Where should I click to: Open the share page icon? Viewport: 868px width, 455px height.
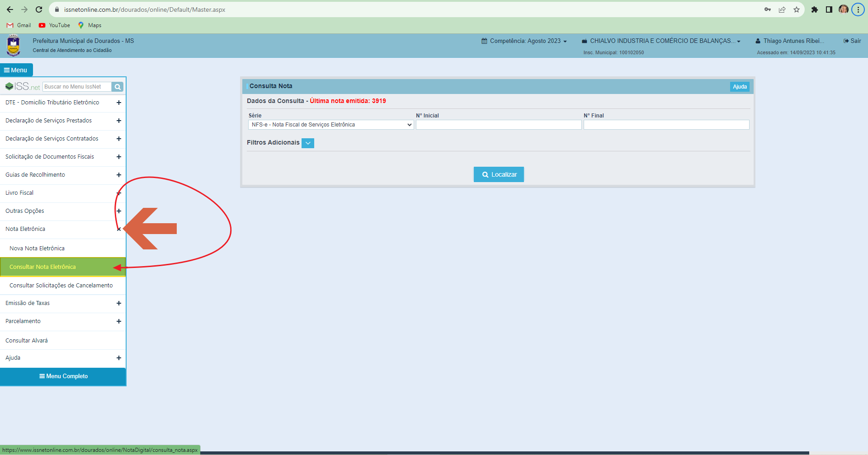[782, 9]
